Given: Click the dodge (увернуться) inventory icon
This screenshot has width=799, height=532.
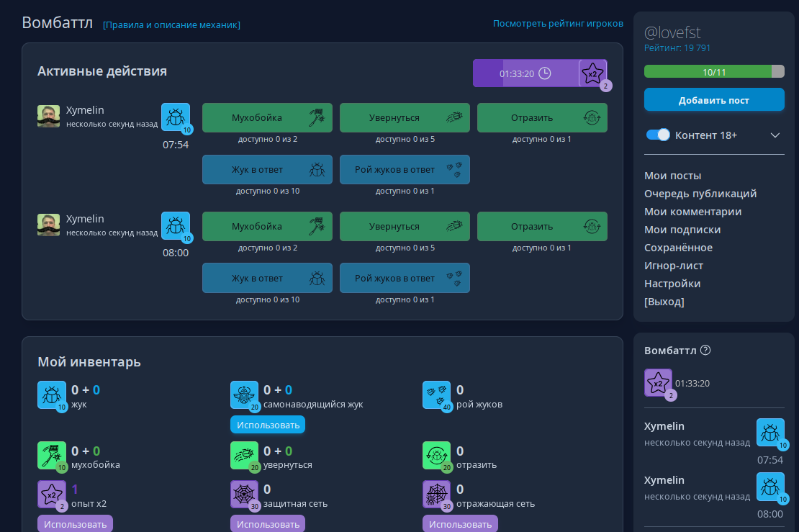Looking at the screenshot, I should click(x=244, y=456).
